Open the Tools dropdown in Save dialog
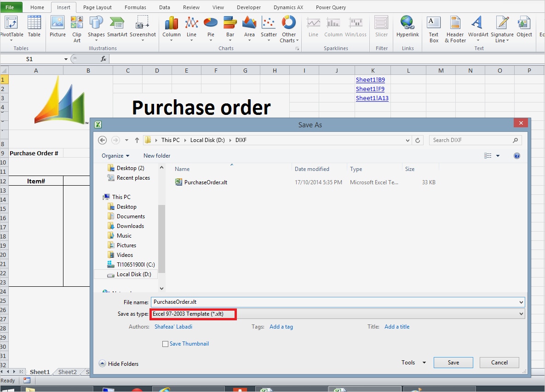The image size is (545, 392). (x=413, y=362)
